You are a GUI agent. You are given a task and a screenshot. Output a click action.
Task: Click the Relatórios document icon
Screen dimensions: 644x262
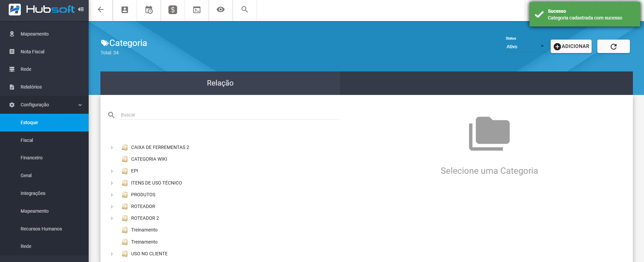point(12,87)
